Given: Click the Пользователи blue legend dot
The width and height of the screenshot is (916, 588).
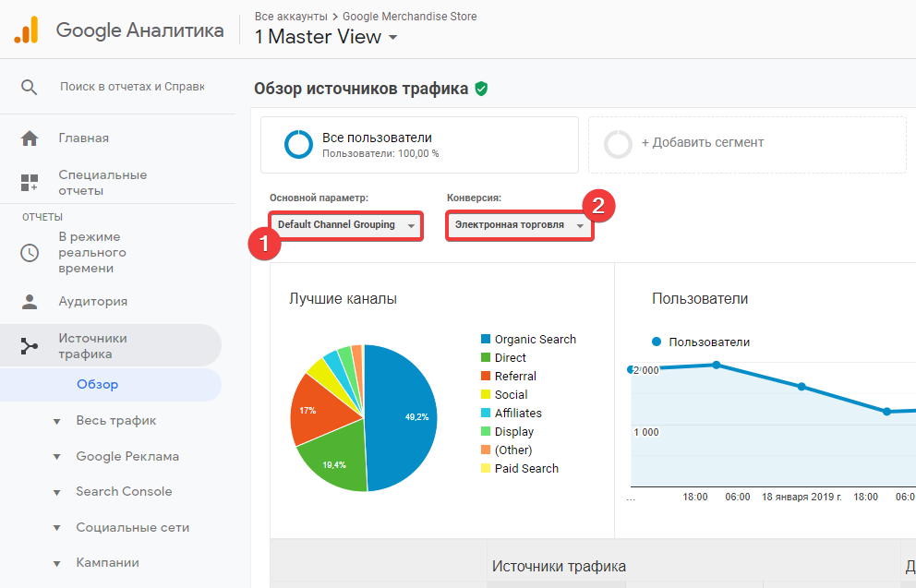Looking at the screenshot, I should click(x=657, y=342).
